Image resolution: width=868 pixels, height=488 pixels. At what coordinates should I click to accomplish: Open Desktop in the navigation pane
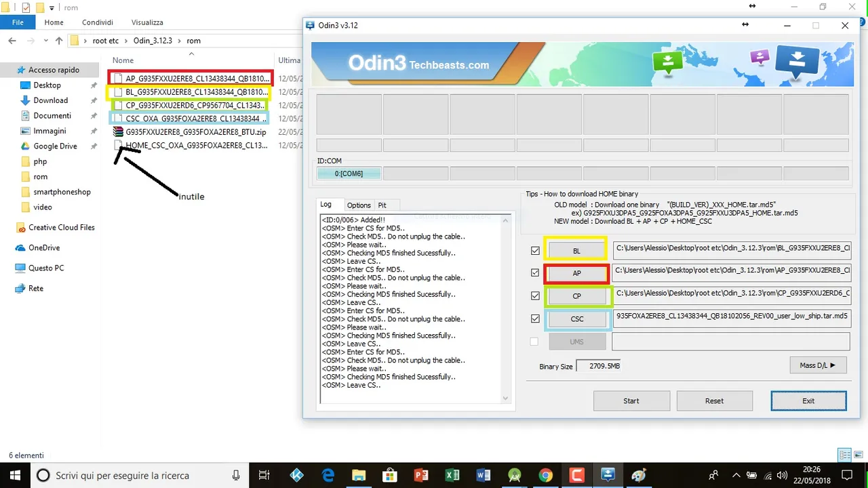(x=47, y=85)
